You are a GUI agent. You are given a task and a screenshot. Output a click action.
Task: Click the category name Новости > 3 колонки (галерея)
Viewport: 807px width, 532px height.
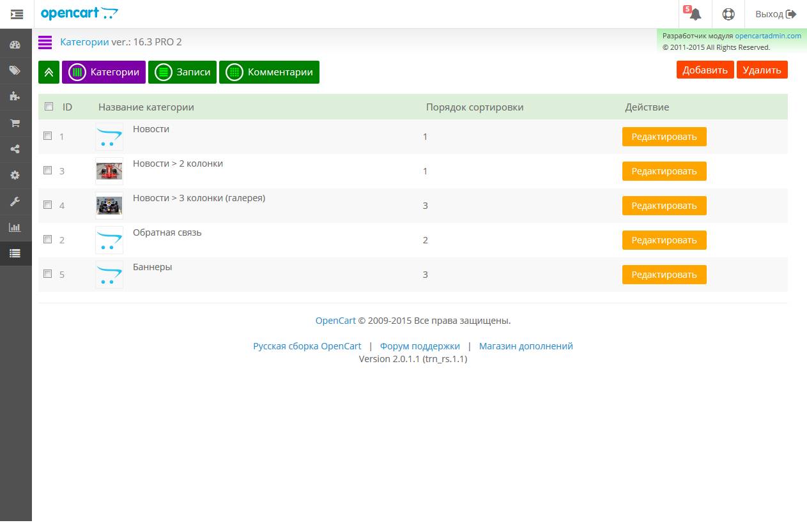[199, 198]
